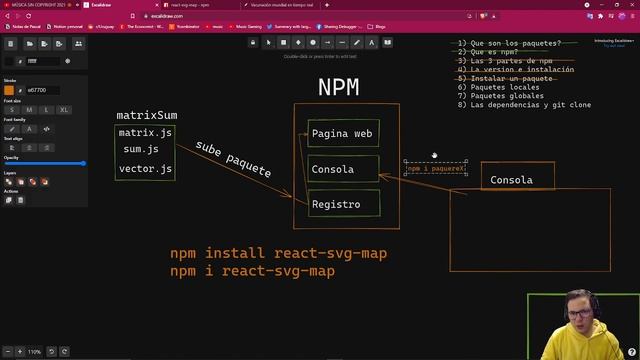Switch to the MÚSICA SIN COPYRIGHT 2021 tab

pyautogui.click(x=40, y=5)
